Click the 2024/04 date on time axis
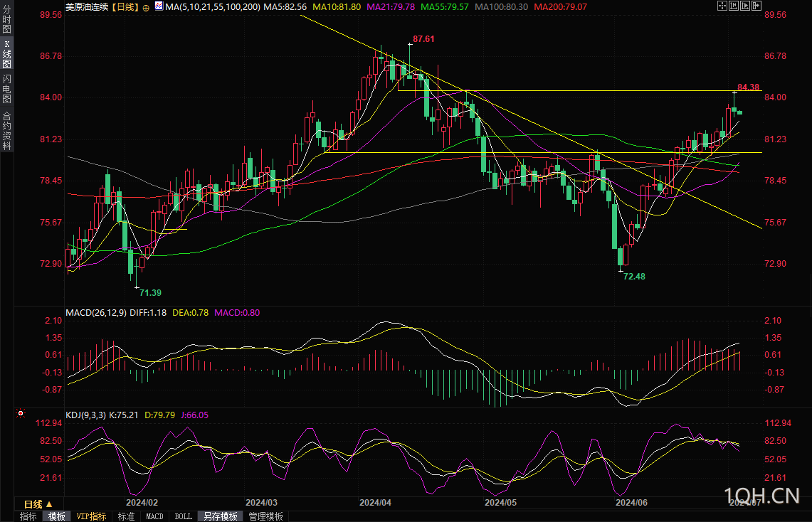The height and width of the screenshot is (522, 812). click(376, 502)
